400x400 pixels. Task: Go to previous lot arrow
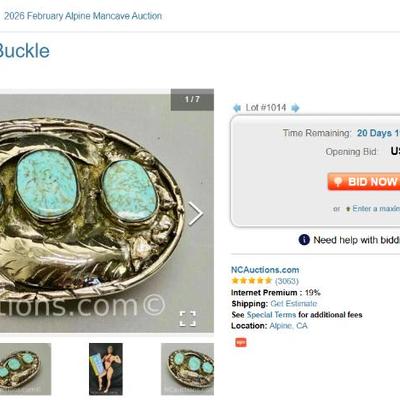237,108
